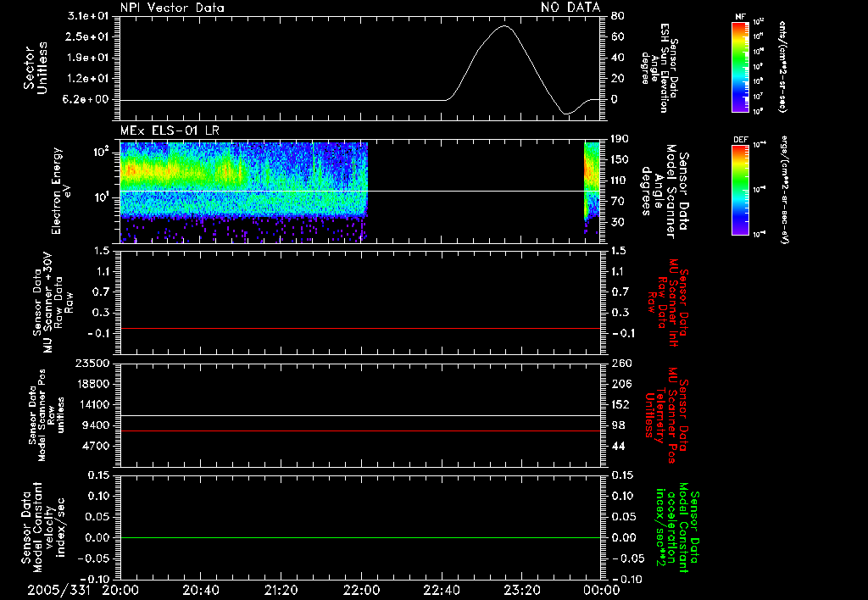
Task: Click the '206' telemetry tick value
Action: pyautogui.click(x=621, y=384)
